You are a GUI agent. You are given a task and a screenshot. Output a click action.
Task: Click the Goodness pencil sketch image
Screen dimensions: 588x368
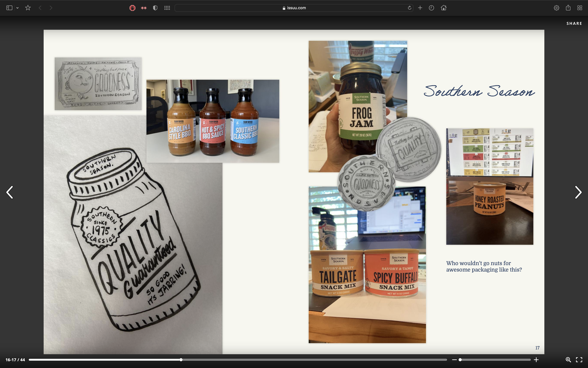coord(98,84)
